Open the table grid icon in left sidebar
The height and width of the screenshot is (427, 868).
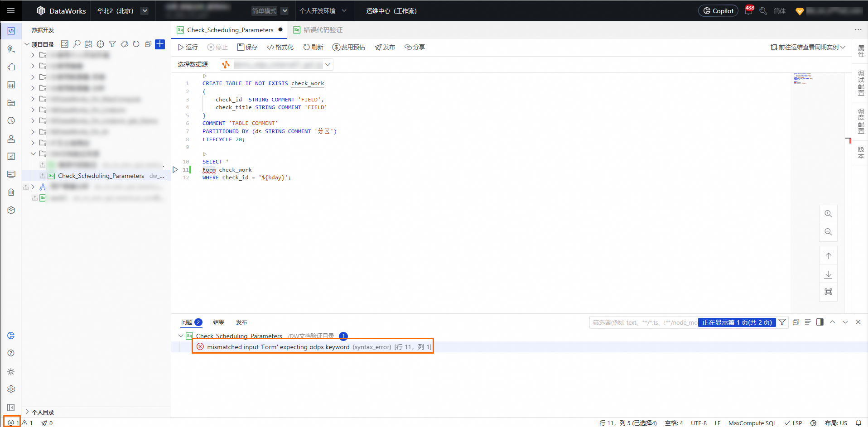tap(11, 85)
